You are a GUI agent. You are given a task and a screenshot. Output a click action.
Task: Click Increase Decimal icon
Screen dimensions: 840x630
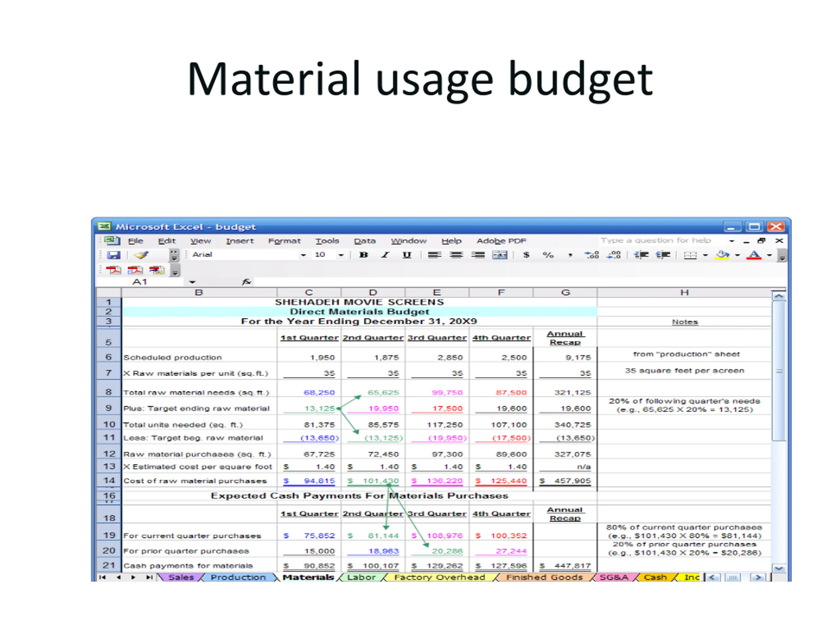click(x=592, y=255)
